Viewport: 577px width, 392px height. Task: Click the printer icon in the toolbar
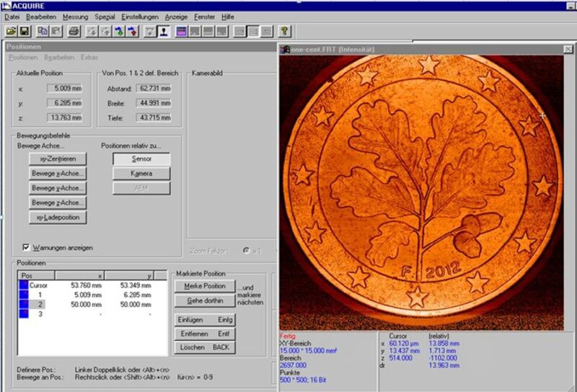coord(74,31)
